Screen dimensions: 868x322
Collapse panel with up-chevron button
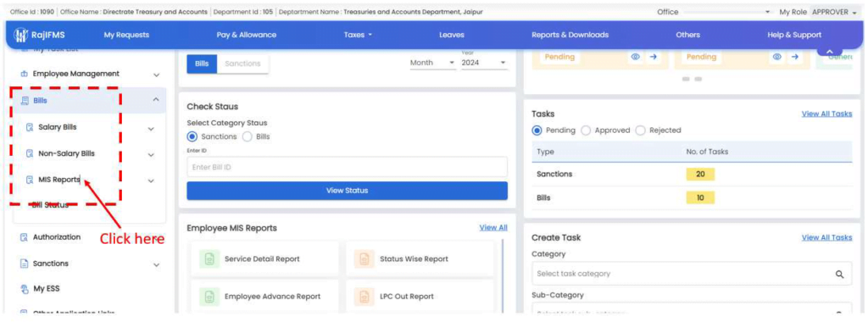point(829,51)
